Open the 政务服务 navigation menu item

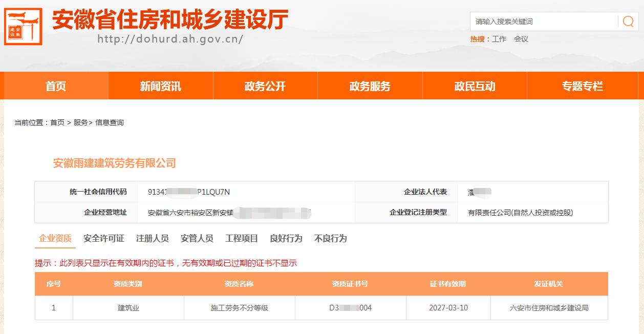tap(370, 86)
